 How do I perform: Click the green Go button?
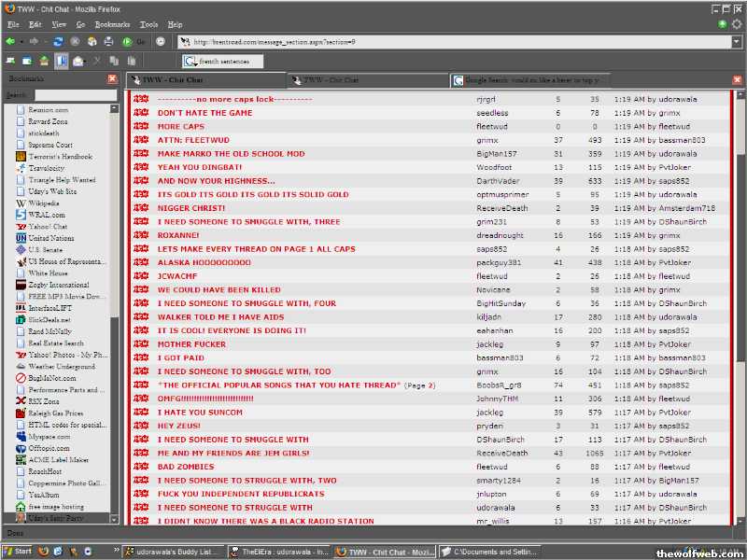point(128,42)
